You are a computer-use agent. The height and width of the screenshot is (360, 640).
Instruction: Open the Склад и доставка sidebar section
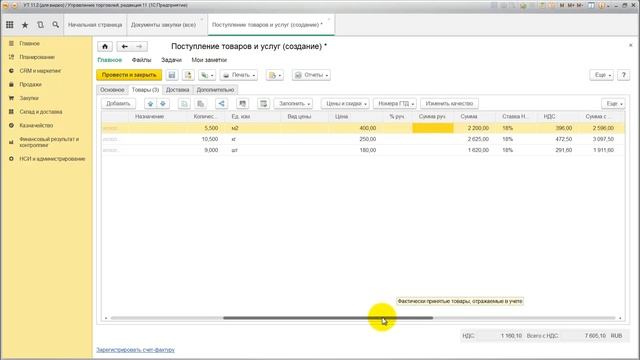[41, 112]
